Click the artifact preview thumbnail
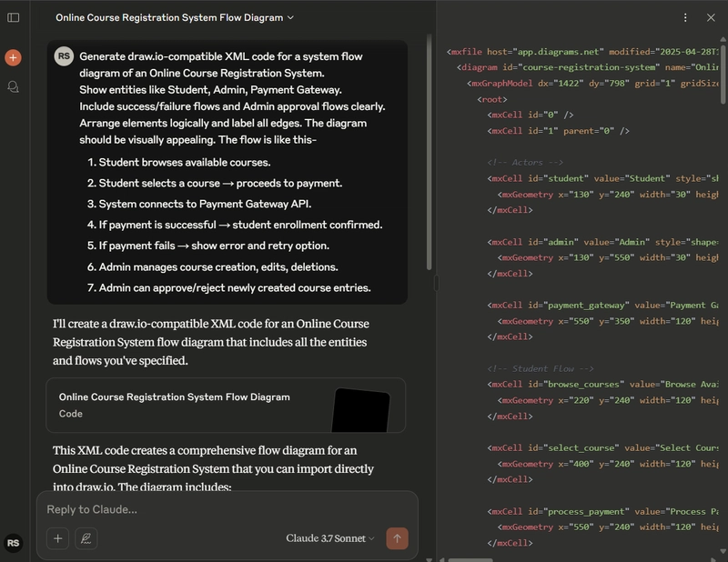 [361, 410]
